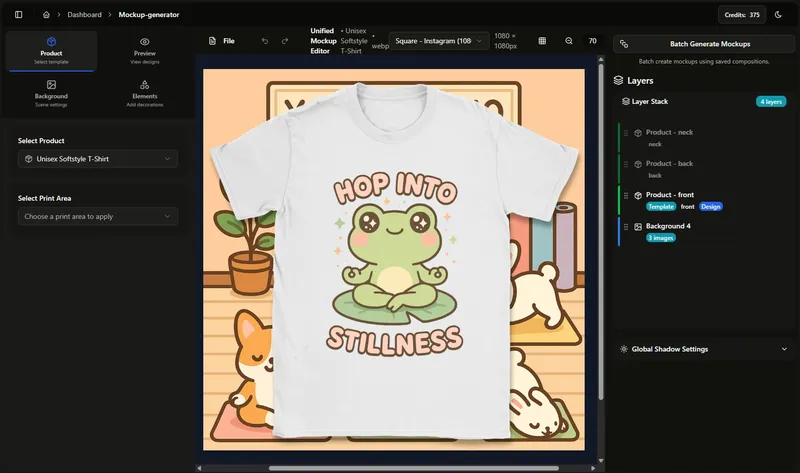This screenshot has height=473, width=800.
Task: Click the canvas vertical scrollbar
Action: [x=601, y=232]
